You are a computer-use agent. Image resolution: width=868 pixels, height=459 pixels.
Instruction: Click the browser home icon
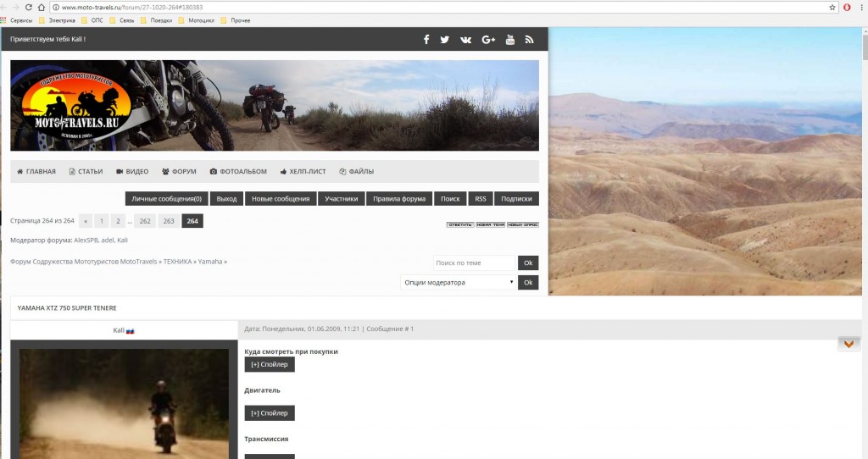41,7
